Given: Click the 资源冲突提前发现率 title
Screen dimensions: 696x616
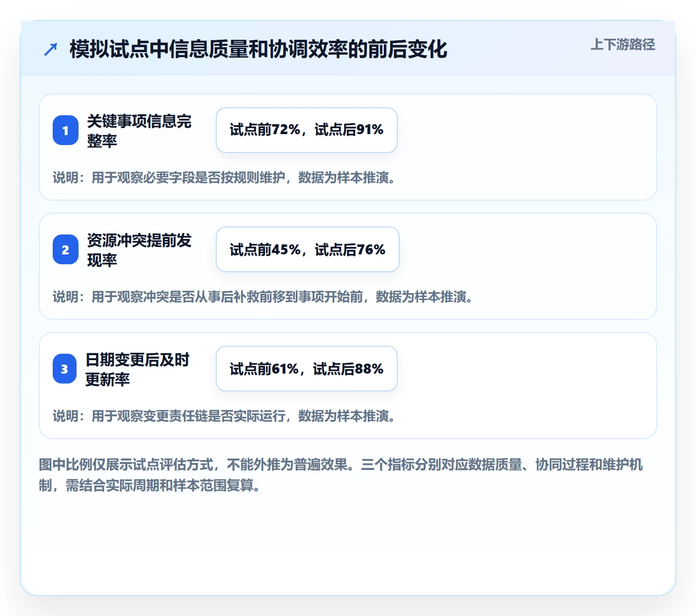Looking at the screenshot, I should [x=139, y=250].
